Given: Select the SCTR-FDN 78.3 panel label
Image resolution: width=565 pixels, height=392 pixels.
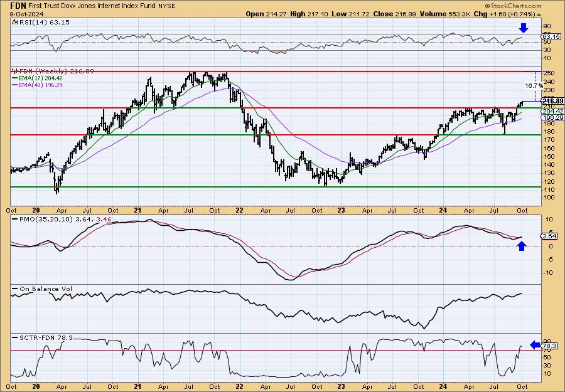Looking at the screenshot, I should click(43, 337).
